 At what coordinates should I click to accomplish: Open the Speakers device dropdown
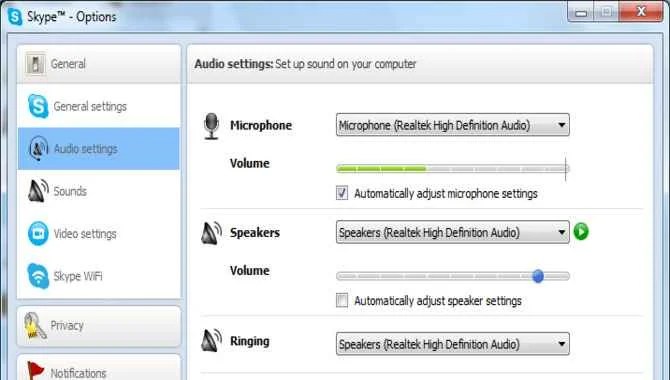453,232
